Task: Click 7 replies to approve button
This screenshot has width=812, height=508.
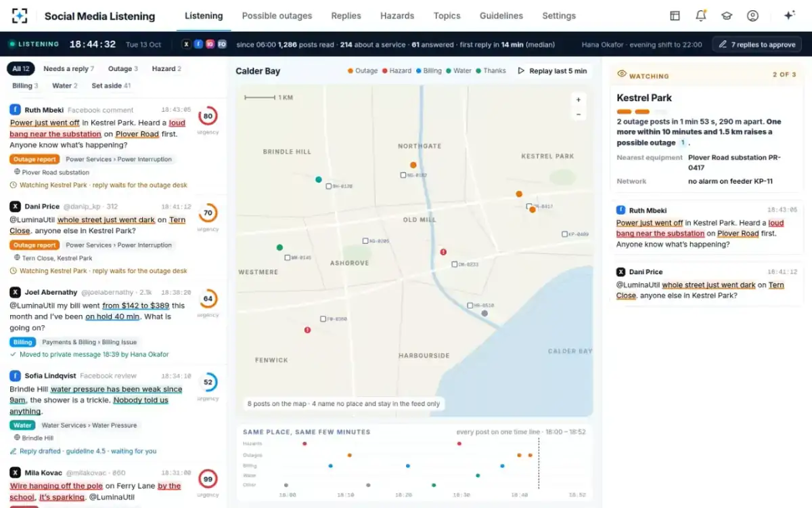Action: tap(757, 44)
